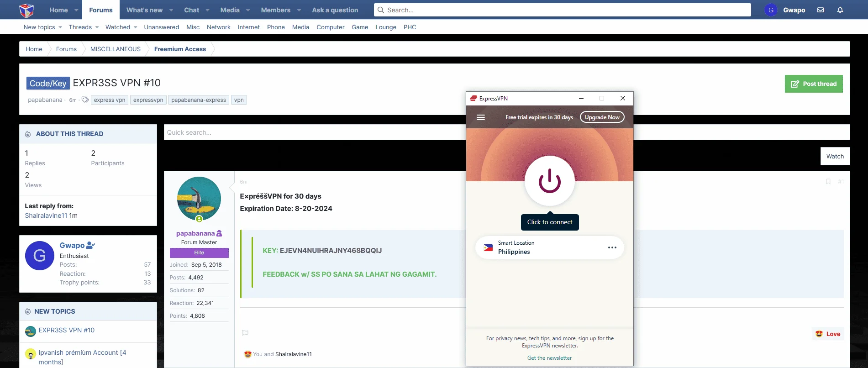Open MISCELLANEOUS breadcrumb
The image size is (868, 368).
[116, 49]
